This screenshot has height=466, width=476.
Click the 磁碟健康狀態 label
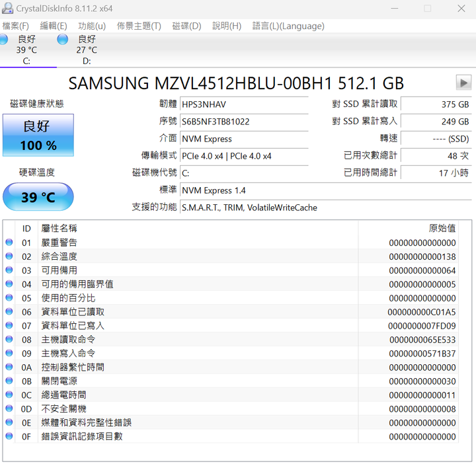point(37,104)
